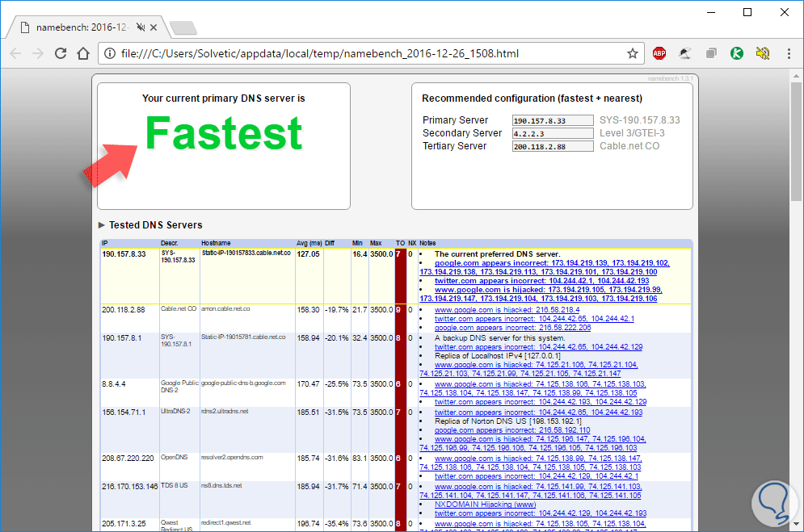Close the namebench tab

pos(154,27)
